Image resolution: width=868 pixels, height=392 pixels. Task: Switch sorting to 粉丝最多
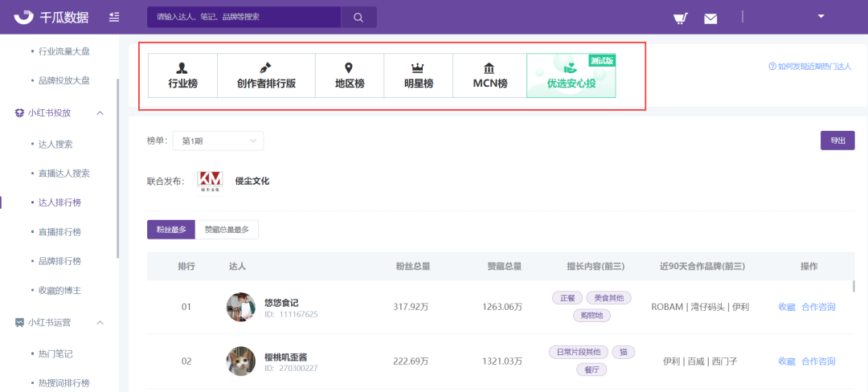pos(171,230)
